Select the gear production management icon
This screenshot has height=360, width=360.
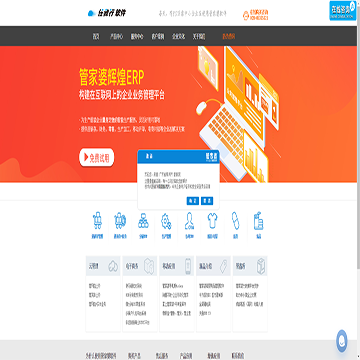pos(166,222)
